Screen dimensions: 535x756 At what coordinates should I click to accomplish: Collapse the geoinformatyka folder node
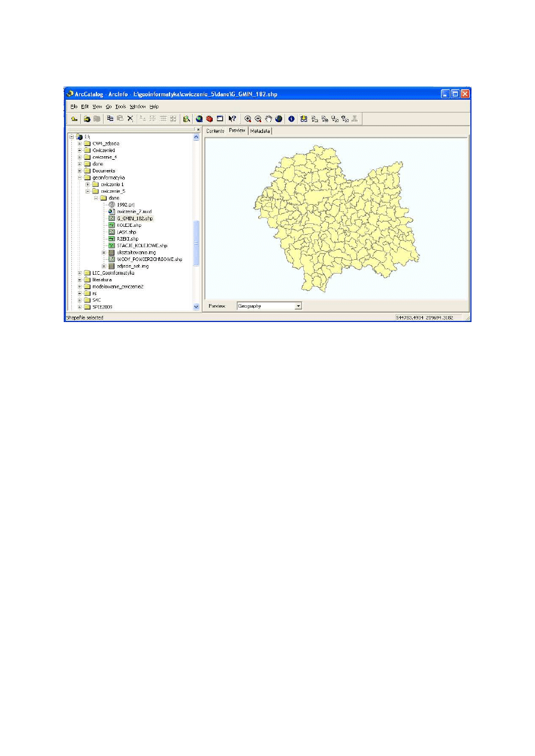(80, 178)
